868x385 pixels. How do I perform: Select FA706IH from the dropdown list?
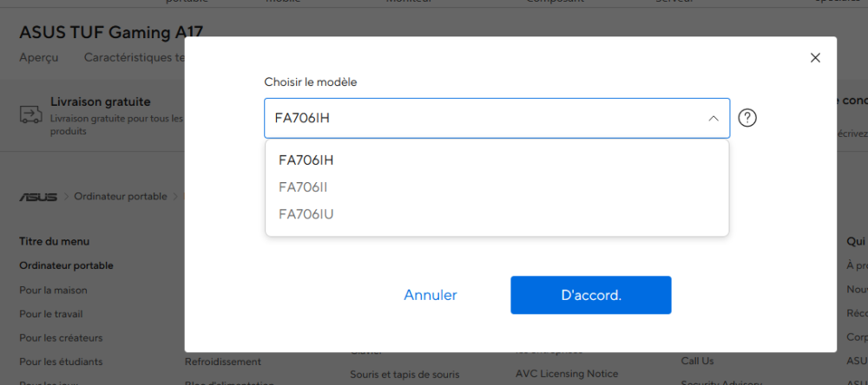coord(306,160)
